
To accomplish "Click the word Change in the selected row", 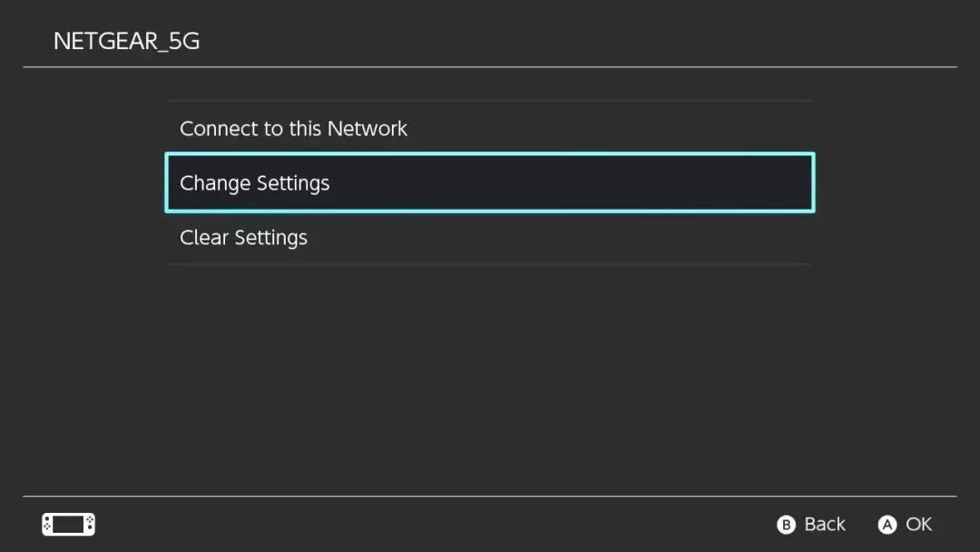I will pyautogui.click(x=214, y=183).
